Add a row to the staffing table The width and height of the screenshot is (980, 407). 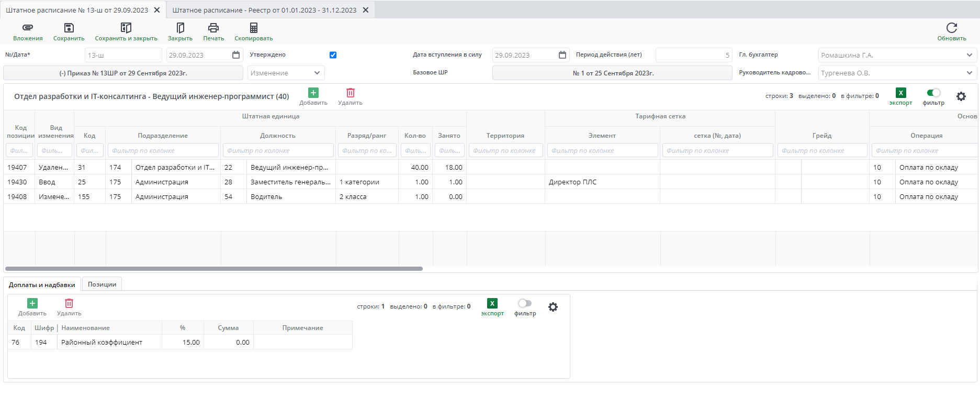(x=313, y=93)
